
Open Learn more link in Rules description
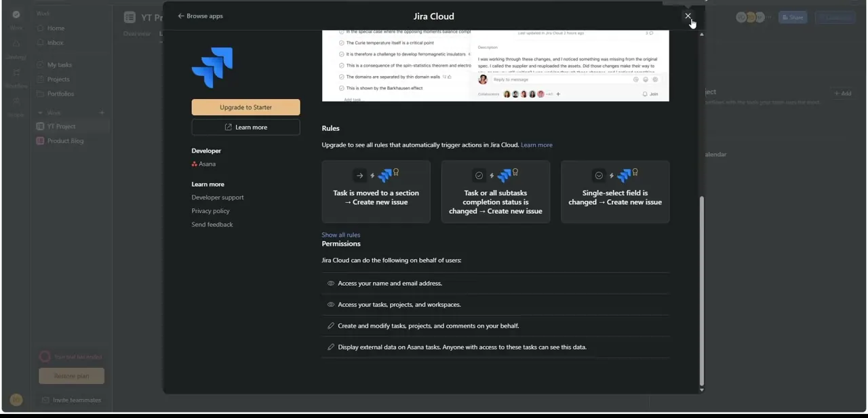(x=536, y=145)
